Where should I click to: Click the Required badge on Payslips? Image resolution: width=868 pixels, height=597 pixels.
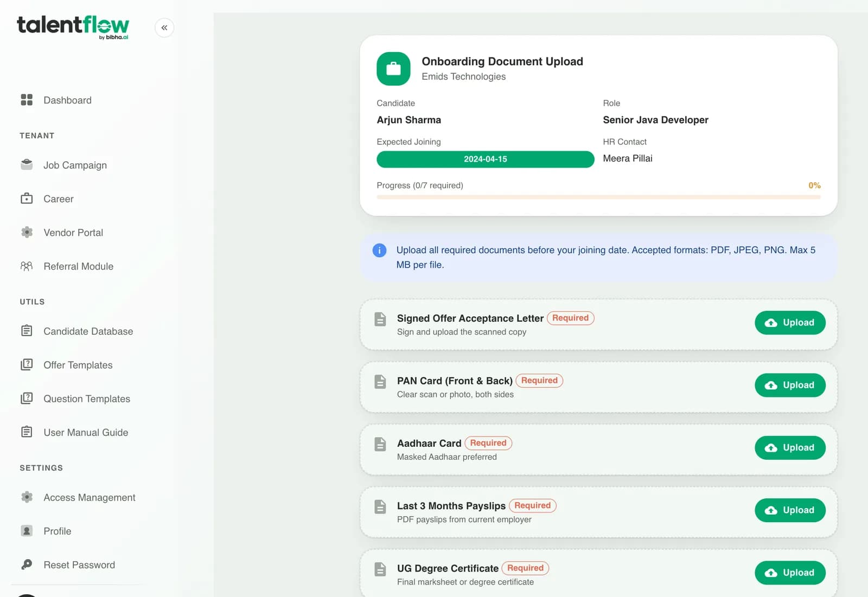[x=532, y=505]
